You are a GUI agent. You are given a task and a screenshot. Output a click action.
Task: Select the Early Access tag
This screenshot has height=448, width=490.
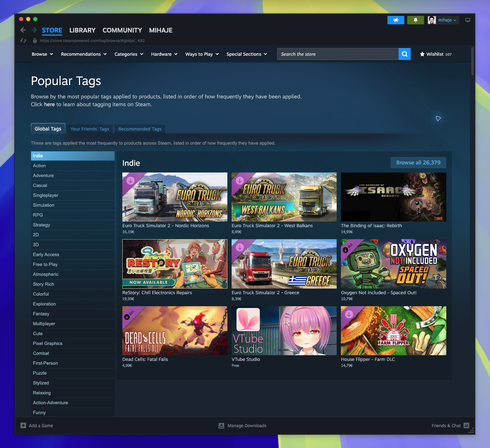[x=73, y=255]
